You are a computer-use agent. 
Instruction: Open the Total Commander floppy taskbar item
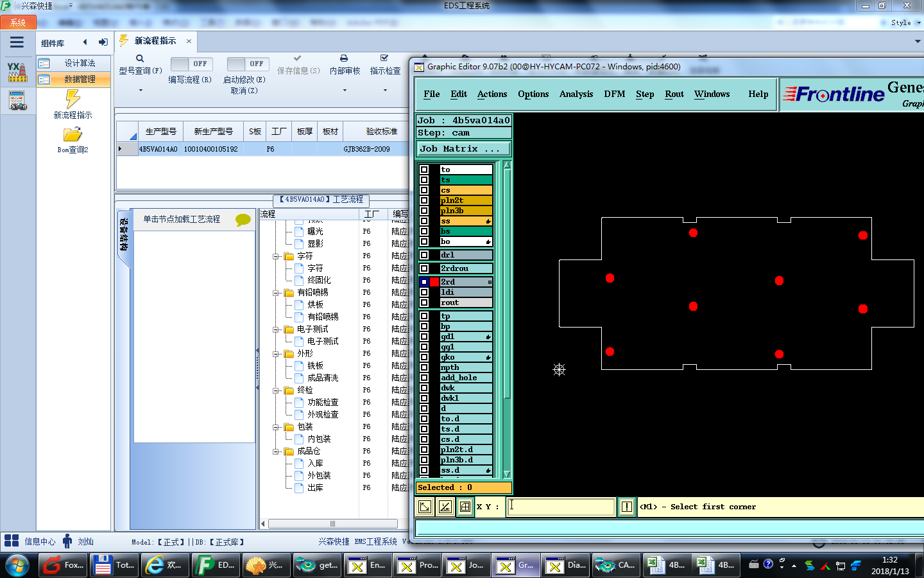point(113,565)
